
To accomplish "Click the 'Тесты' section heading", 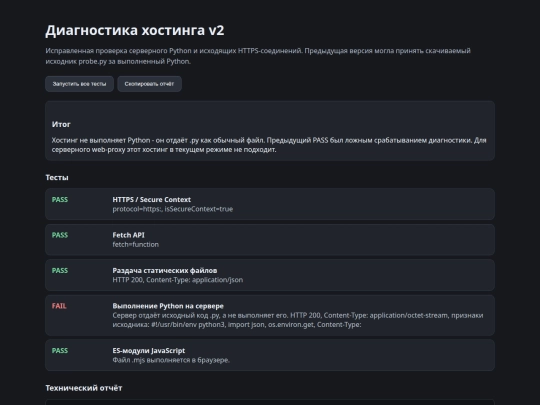I will tap(57, 177).
